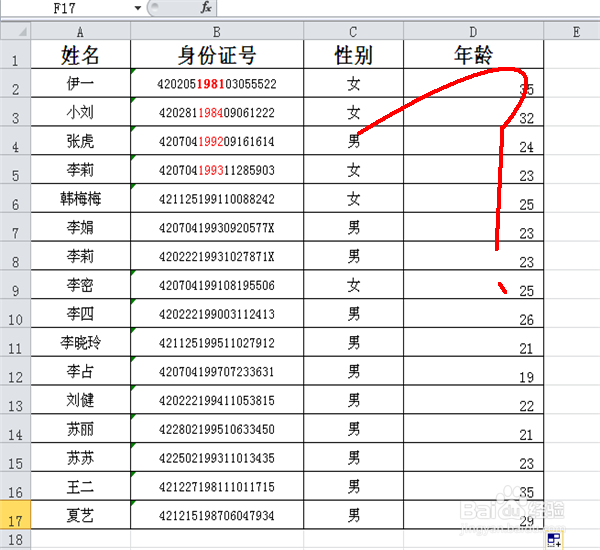600x550 pixels.
Task: Select the cell containing 苏丽
Action: click(x=81, y=429)
